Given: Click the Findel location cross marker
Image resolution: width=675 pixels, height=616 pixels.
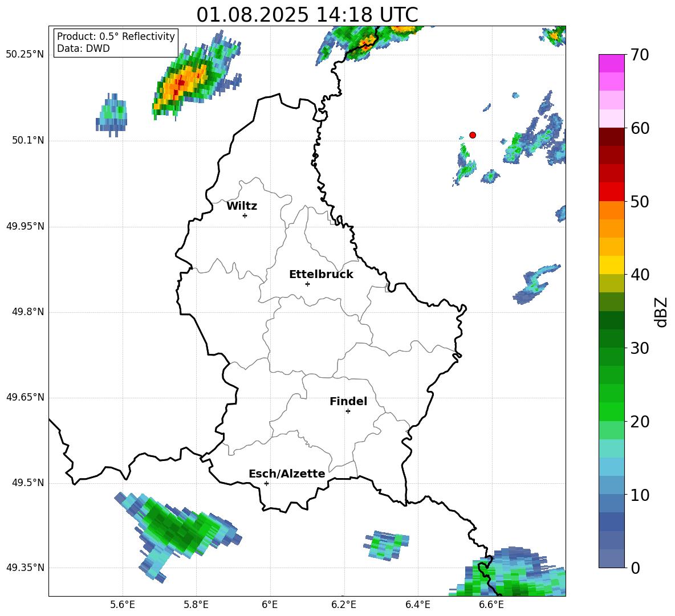Looking at the screenshot, I should 348,411.
